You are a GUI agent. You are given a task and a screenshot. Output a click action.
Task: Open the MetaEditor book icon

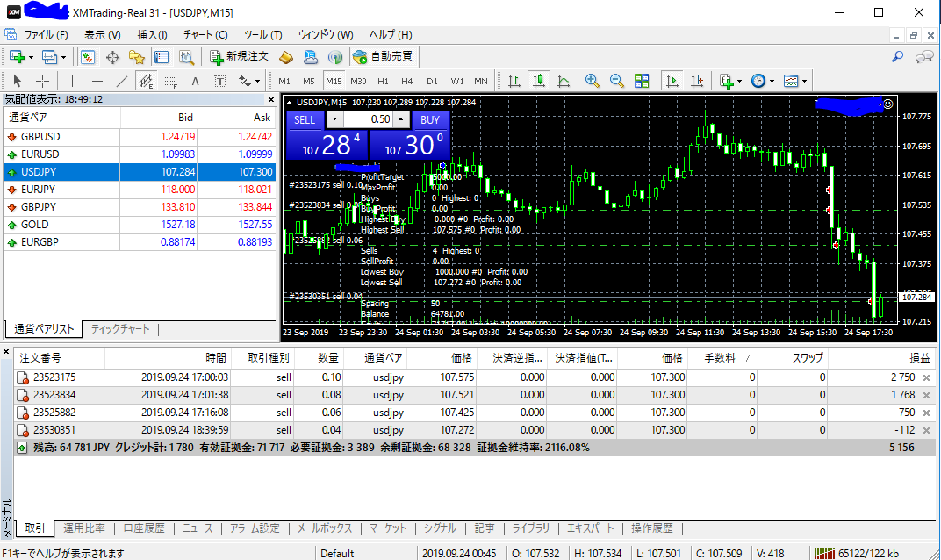286,57
